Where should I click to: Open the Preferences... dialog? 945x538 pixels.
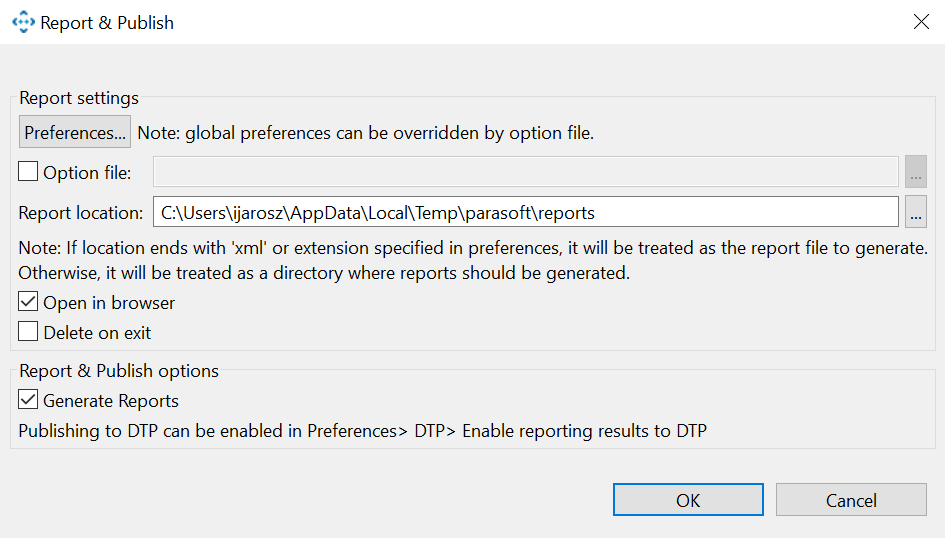click(75, 132)
